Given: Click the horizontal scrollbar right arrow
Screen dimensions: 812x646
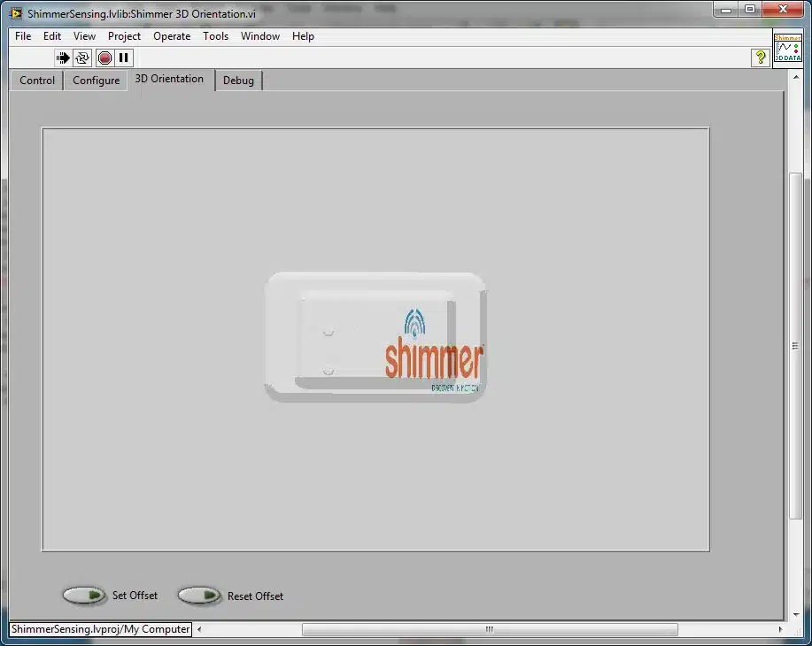Looking at the screenshot, I should coord(780,629).
